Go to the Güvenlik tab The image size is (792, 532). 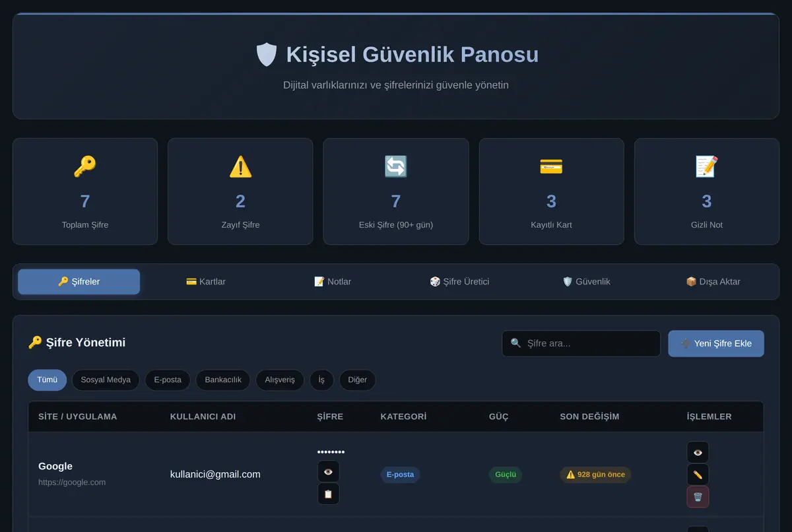click(586, 282)
